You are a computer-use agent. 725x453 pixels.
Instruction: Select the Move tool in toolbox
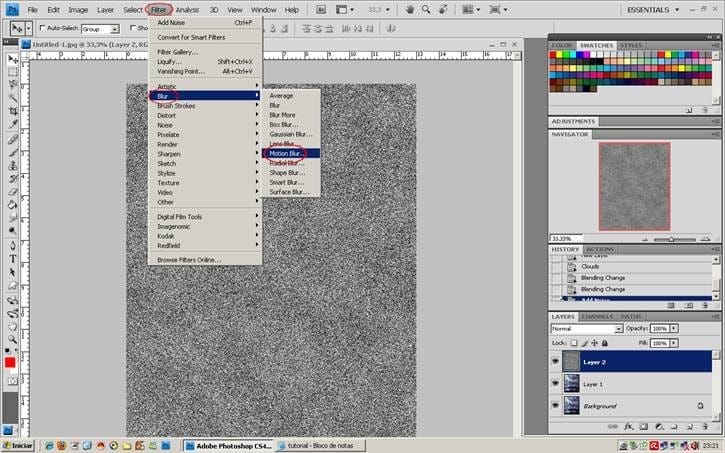click(x=12, y=59)
